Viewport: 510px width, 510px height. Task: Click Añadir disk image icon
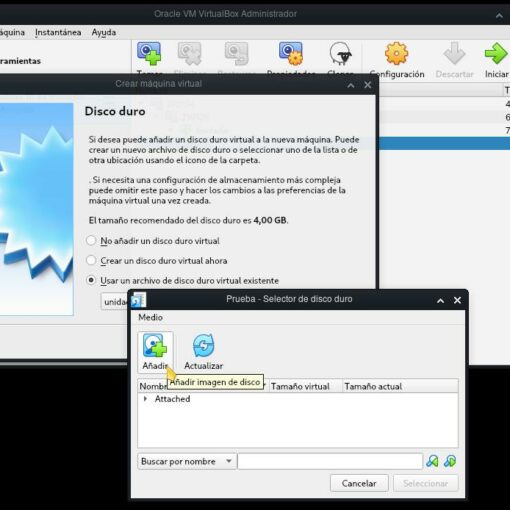155,345
